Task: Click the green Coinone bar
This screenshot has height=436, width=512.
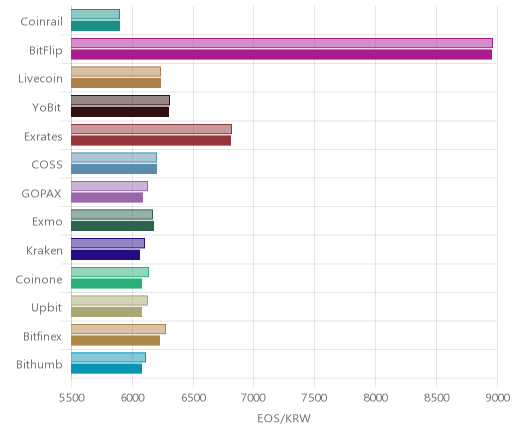Action: [106, 283]
